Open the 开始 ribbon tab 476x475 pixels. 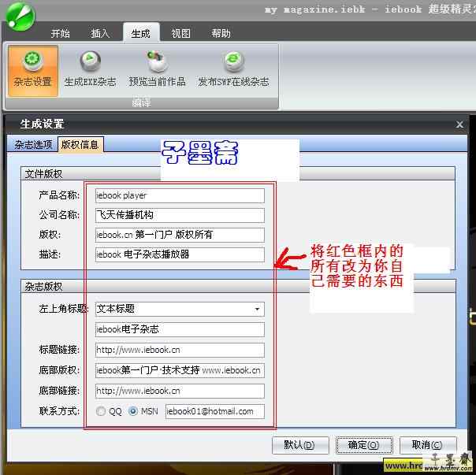click(60, 33)
